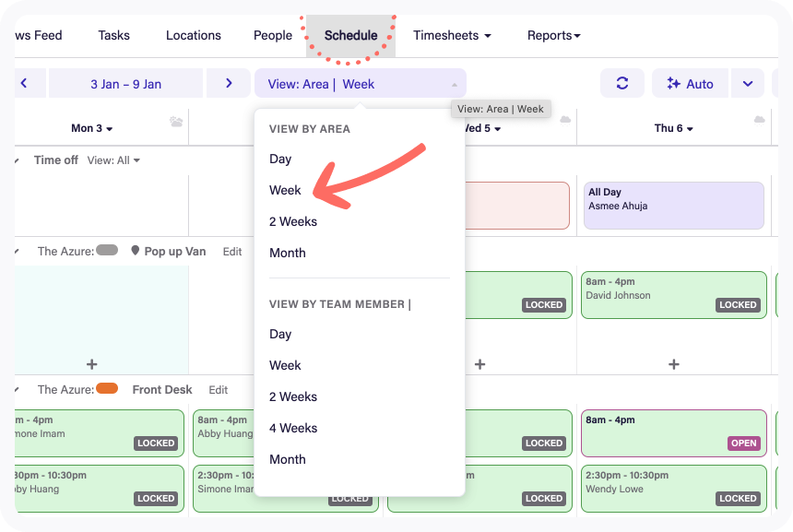Screen dimensions: 793x532
Task: Click Edit next to Front Desk
Action: click(218, 390)
